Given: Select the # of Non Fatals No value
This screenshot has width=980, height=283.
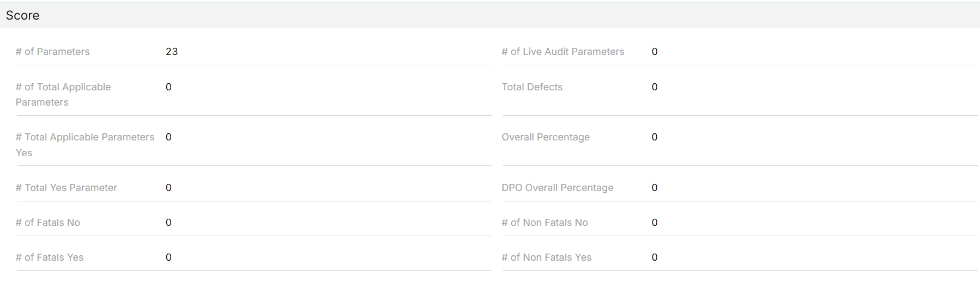Looking at the screenshot, I should click(655, 223).
